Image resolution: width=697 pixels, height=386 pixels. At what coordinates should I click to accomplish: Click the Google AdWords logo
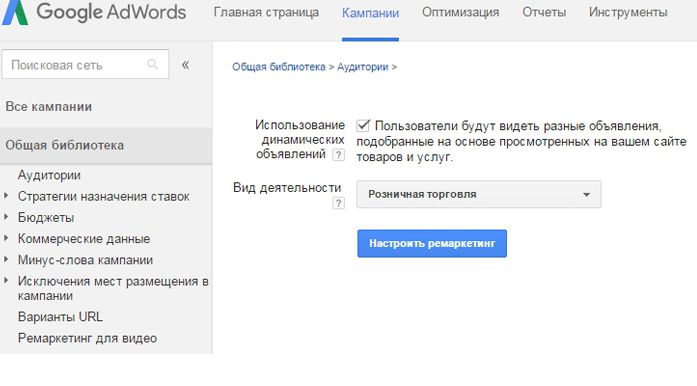tap(94, 12)
